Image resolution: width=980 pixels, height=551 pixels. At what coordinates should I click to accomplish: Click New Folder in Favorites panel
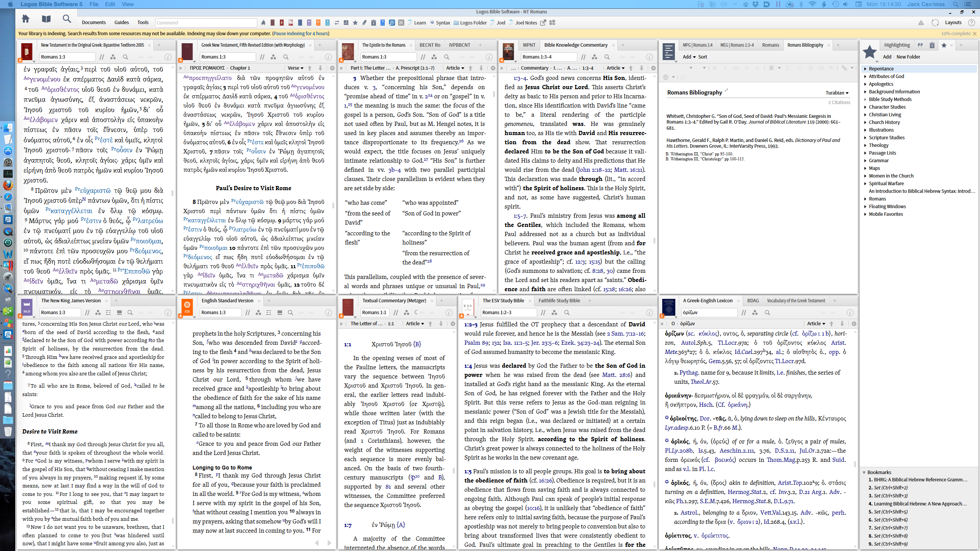[x=908, y=57]
